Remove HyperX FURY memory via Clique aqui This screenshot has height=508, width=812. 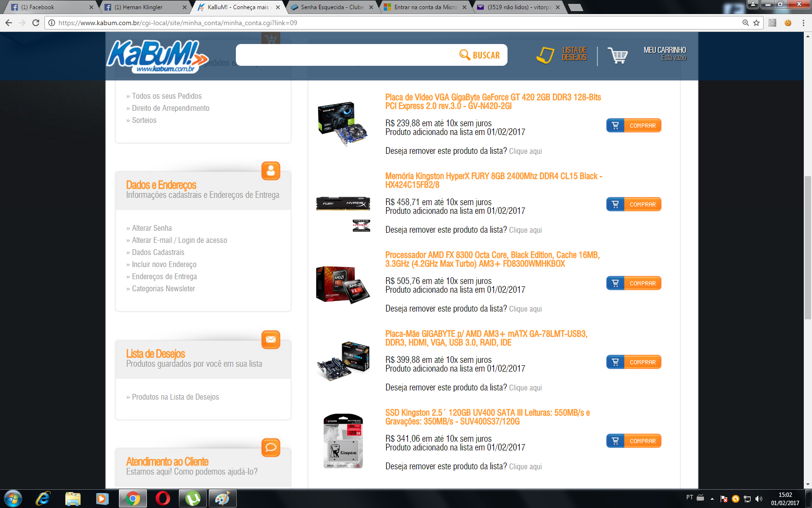pyautogui.click(x=525, y=230)
